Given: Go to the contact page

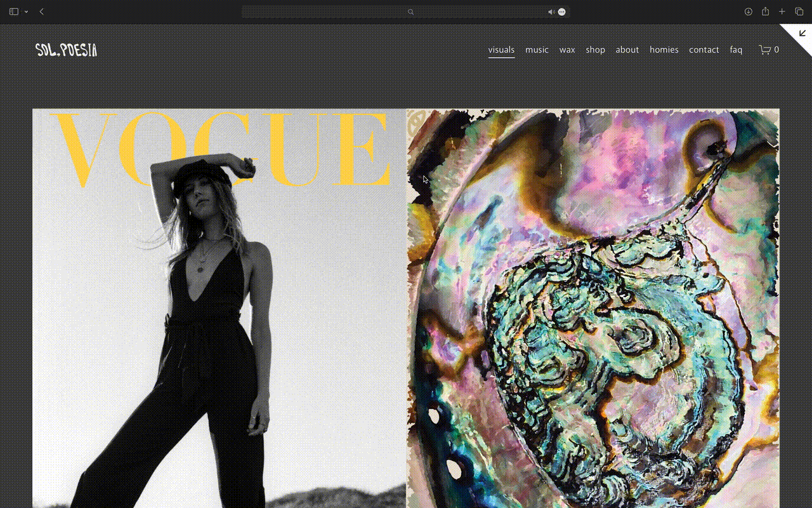Looking at the screenshot, I should [704, 50].
